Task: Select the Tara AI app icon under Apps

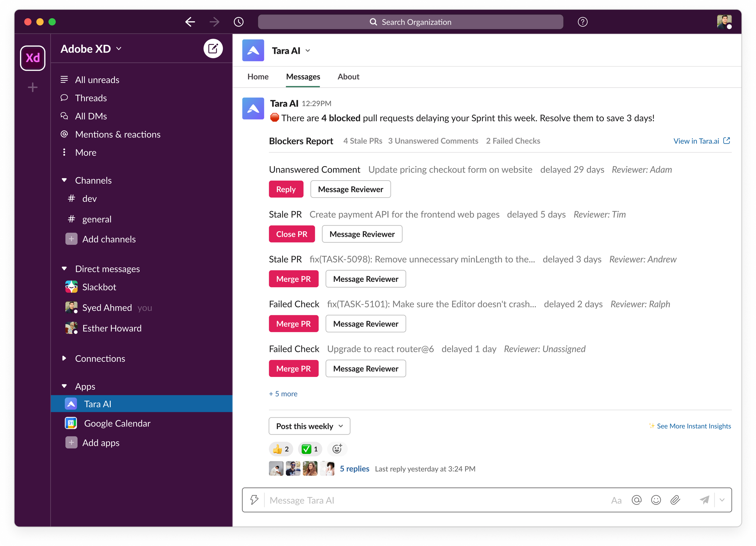Action: coord(71,404)
